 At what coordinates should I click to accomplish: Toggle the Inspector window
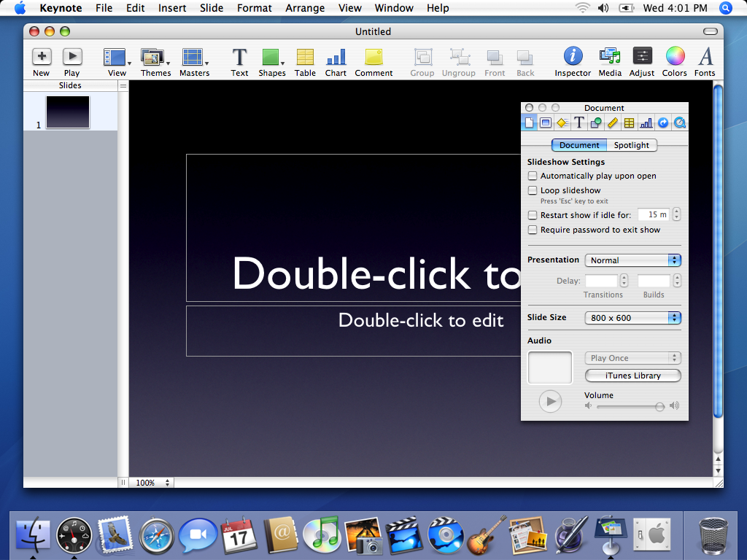[573, 62]
